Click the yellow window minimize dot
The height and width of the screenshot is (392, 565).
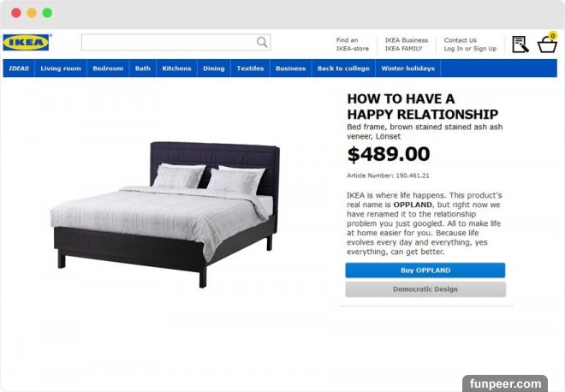point(32,13)
